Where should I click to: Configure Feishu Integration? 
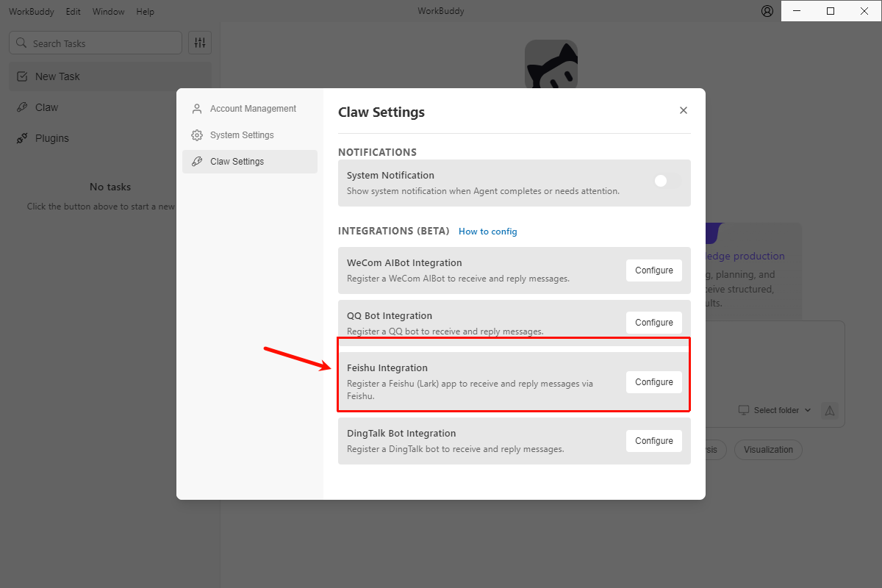pyautogui.click(x=654, y=382)
